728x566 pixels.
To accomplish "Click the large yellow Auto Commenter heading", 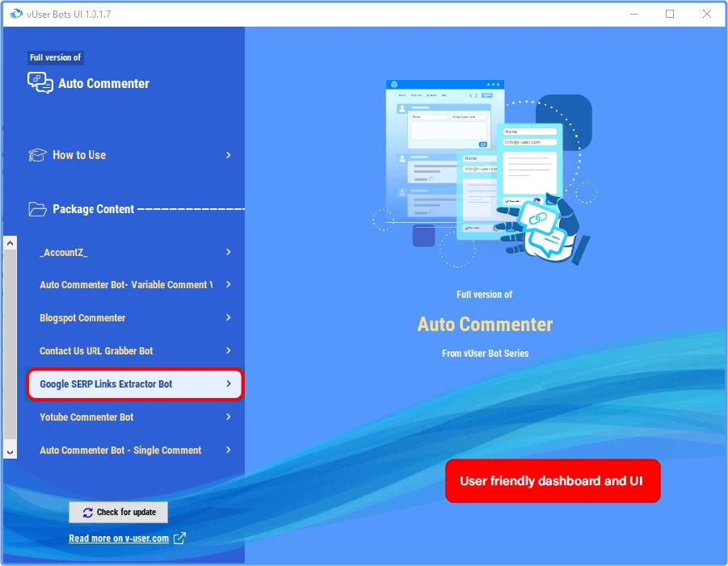I will [x=485, y=324].
